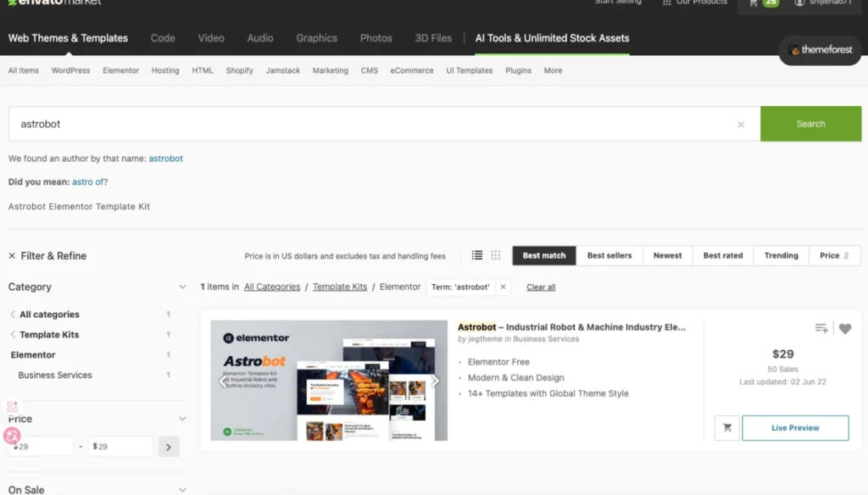Image resolution: width=868 pixels, height=495 pixels.
Task: Sort by Trending
Action: [x=781, y=255]
